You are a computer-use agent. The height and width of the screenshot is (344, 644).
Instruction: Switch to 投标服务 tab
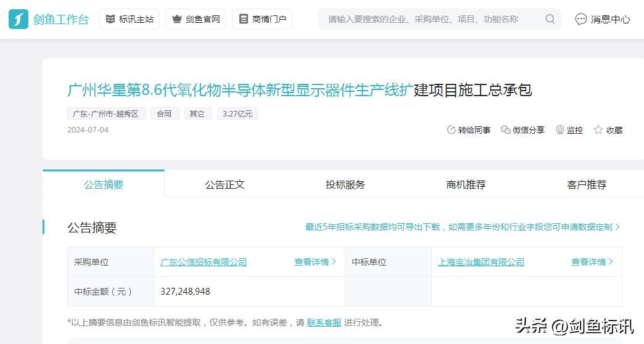coord(345,184)
